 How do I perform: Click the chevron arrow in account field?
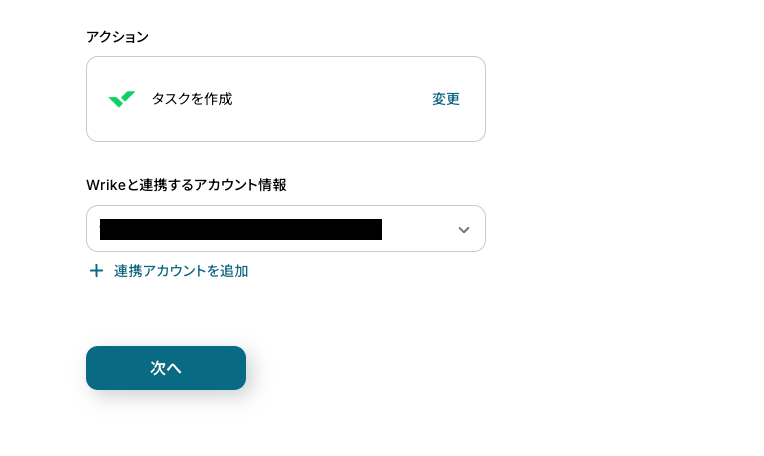tap(463, 230)
